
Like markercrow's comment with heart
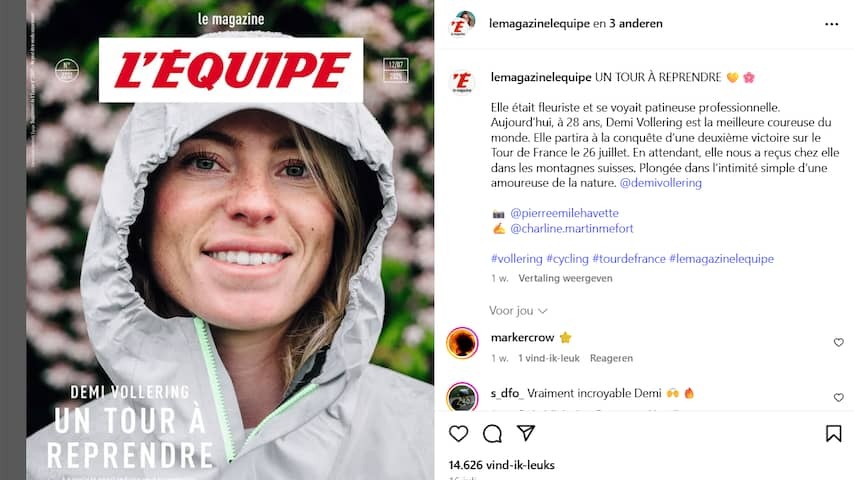pyautogui.click(x=839, y=342)
